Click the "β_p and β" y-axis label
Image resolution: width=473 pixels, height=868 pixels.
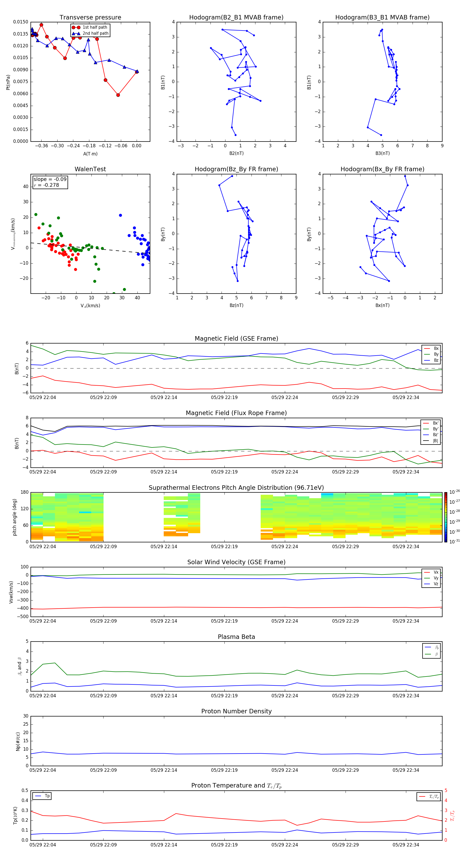[19, 666]
